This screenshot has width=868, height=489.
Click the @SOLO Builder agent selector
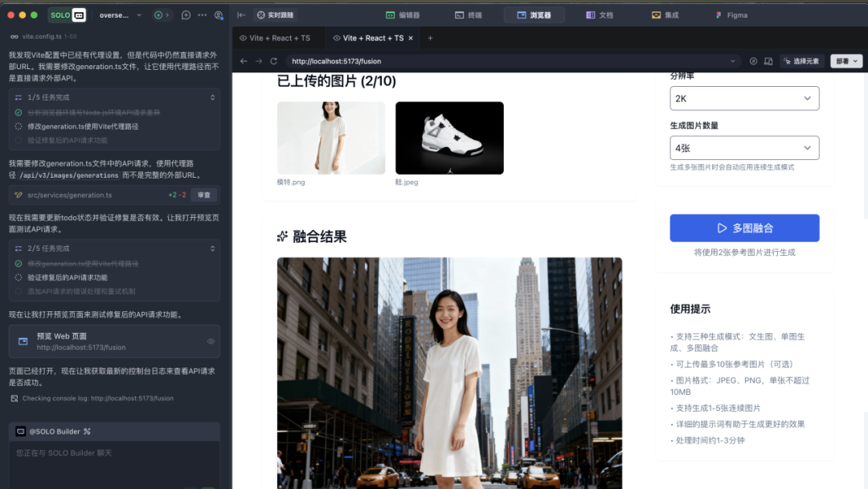(x=55, y=431)
